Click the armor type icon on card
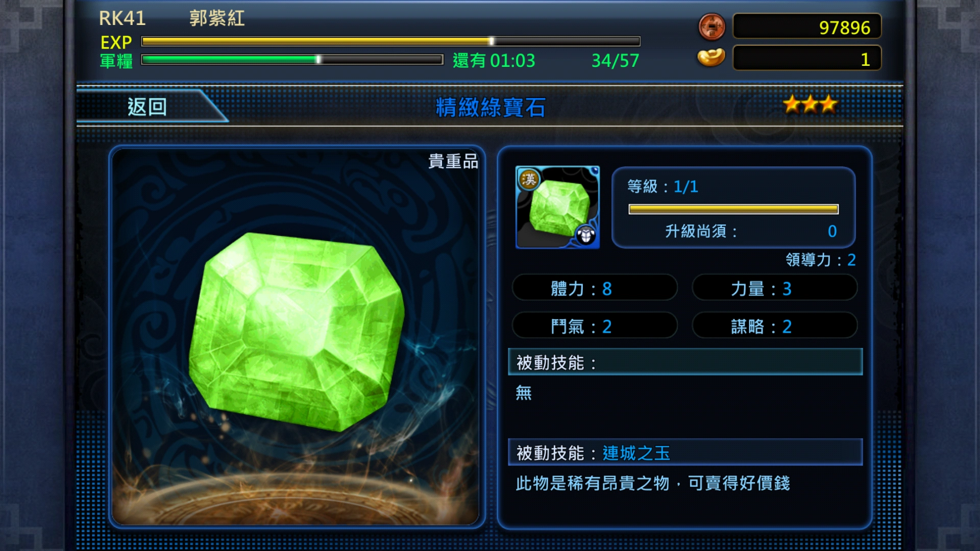The height and width of the screenshot is (551, 980). [586, 235]
